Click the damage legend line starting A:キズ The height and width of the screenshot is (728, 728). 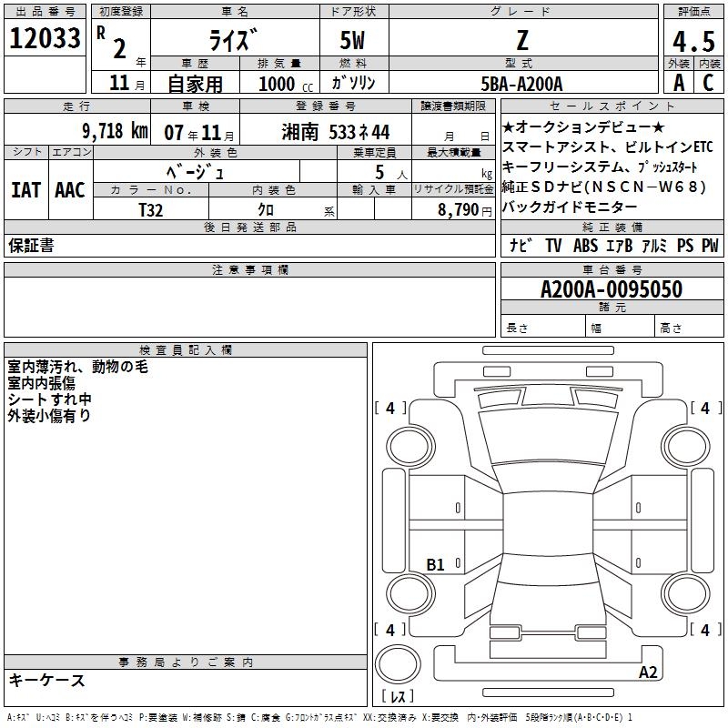click(x=319, y=718)
